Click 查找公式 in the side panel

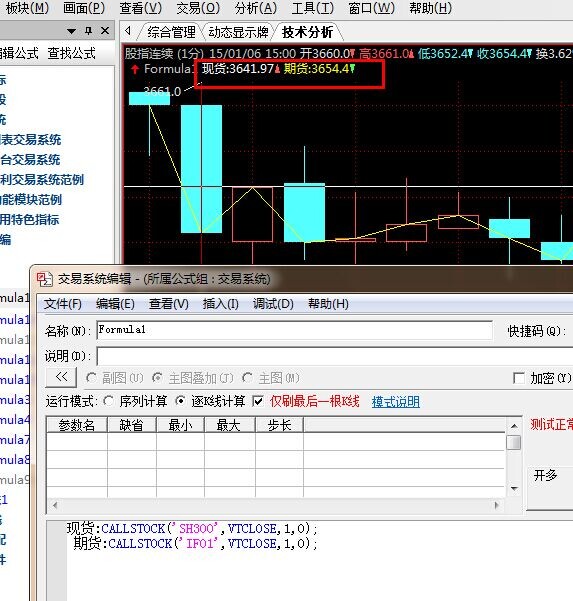point(71,53)
